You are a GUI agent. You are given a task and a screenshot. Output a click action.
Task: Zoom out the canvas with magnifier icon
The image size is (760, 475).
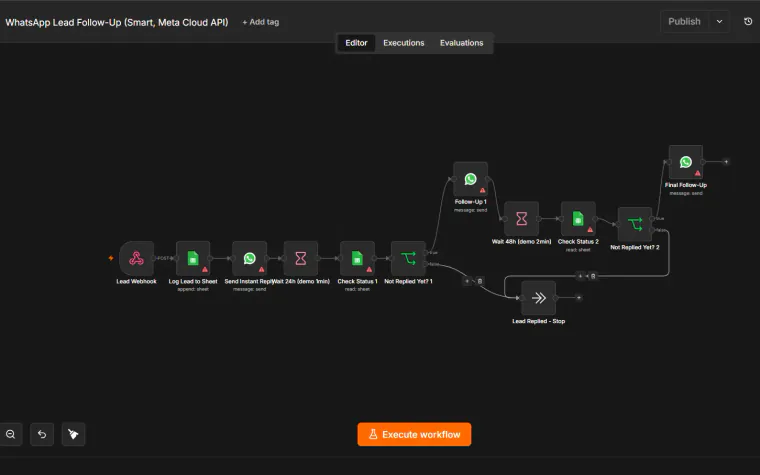(11, 434)
